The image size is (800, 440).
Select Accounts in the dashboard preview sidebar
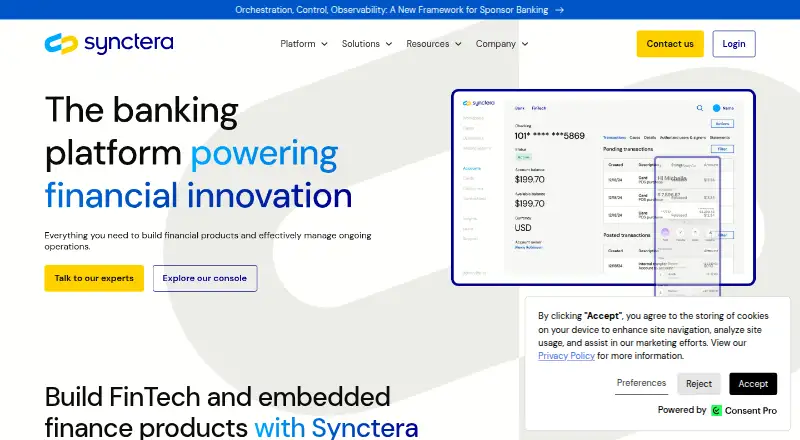[471, 168]
